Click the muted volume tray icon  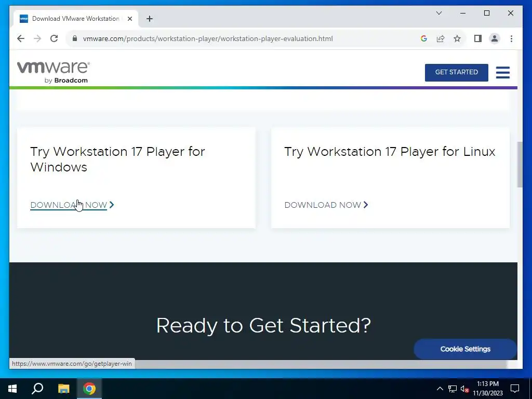465,389
